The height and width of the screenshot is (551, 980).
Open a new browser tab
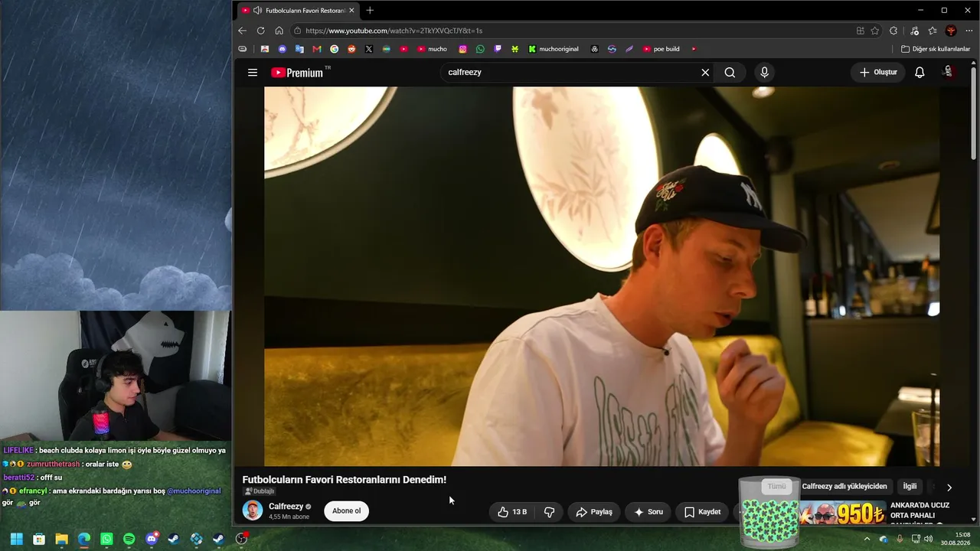point(370,10)
